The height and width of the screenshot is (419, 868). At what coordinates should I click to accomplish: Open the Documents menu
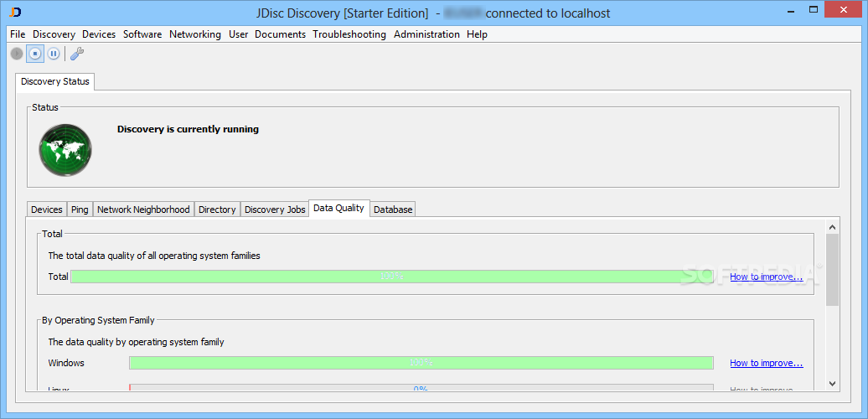coord(280,34)
